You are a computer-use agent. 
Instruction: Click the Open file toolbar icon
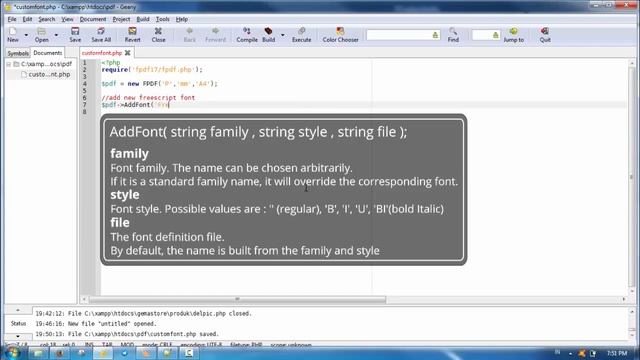(x=41, y=35)
